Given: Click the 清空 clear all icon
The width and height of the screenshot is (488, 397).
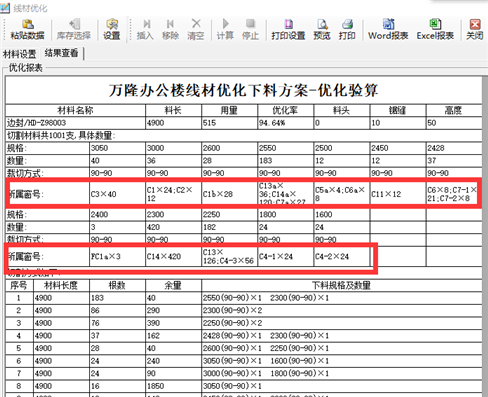Looking at the screenshot, I should pos(196,29).
